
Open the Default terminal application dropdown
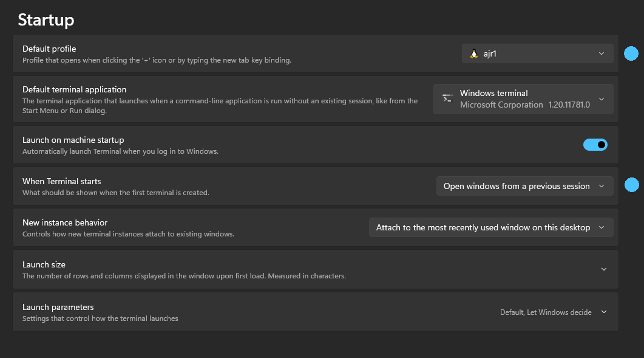pos(523,99)
